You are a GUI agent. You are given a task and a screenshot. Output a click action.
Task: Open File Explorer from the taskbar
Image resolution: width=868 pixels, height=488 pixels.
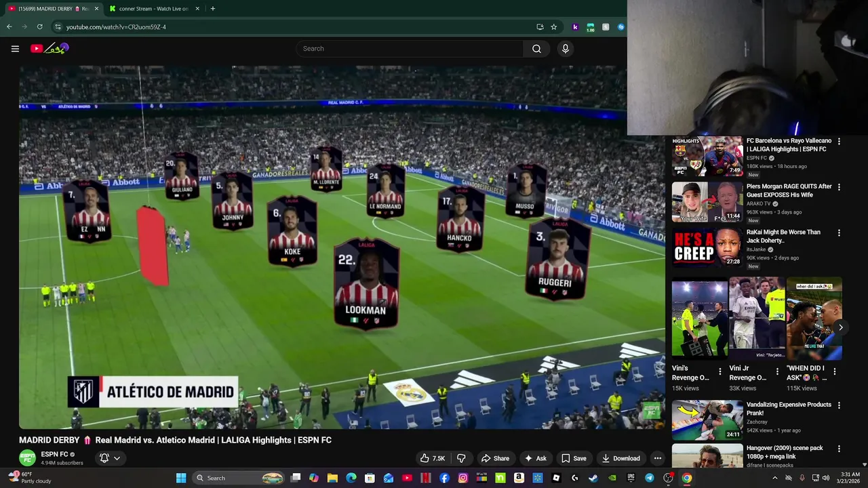[332, 478]
